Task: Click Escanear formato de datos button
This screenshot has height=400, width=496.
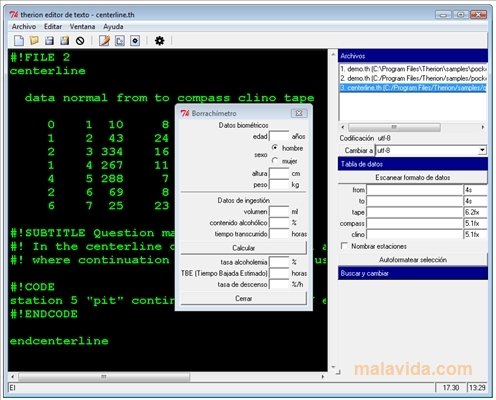Action: click(x=413, y=177)
